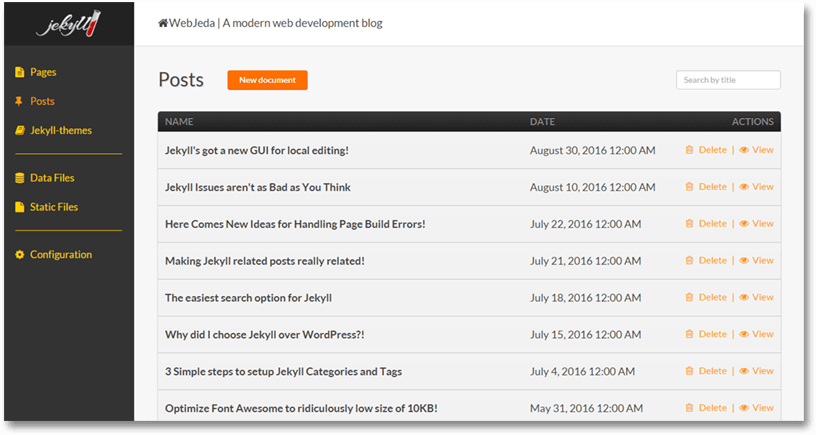Click eye icon for "Jekyll Issues aren't as Bad" post
Screen dimensions: 816x435
click(744, 187)
